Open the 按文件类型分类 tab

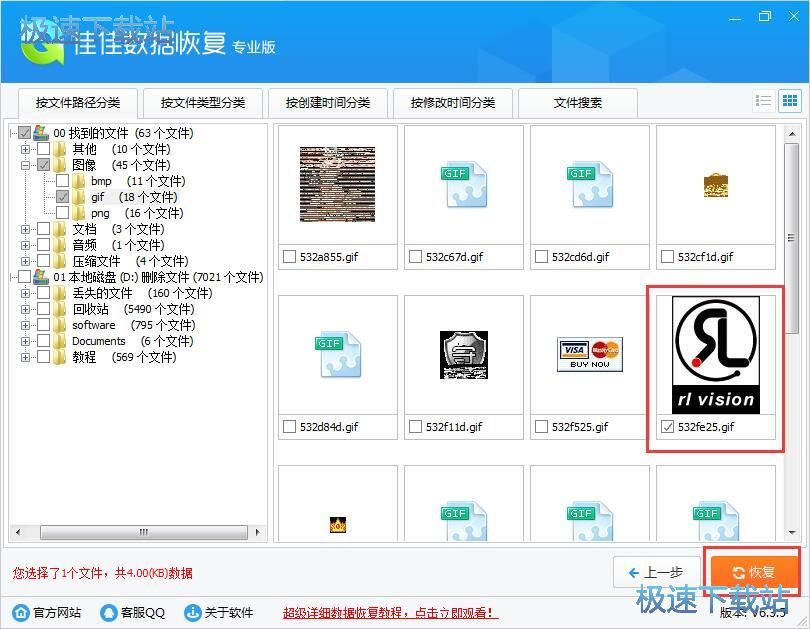(x=203, y=103)
